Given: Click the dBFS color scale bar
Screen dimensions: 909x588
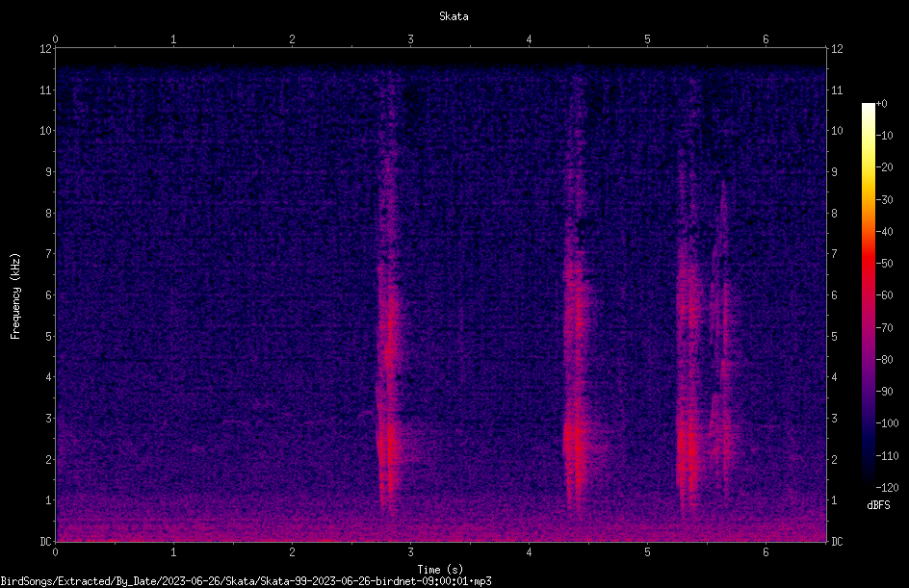Looking at the screenshot, I should [869, 295].
